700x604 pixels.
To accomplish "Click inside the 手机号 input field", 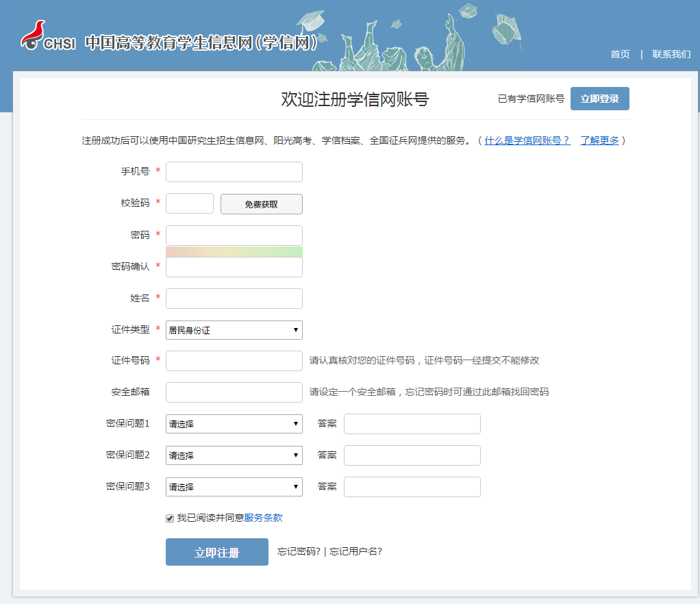I will click(234, 172).
